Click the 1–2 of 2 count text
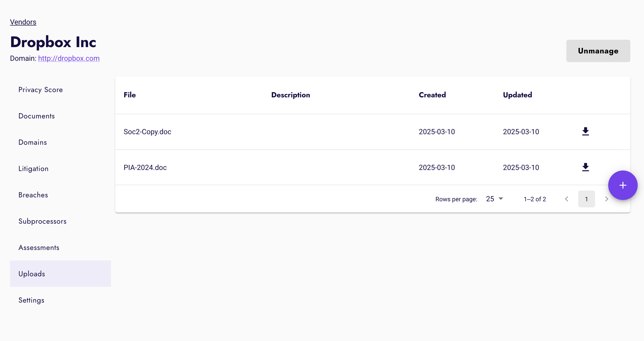 (x=535, y=199)
